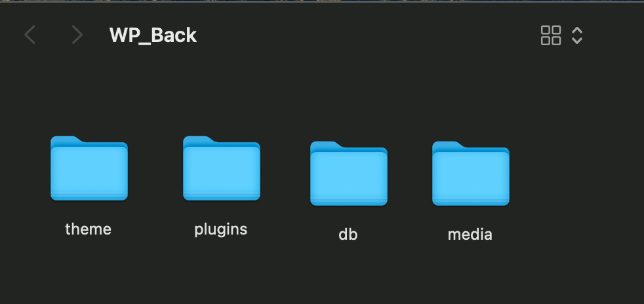
Task: Focus the background window strip at top edge
Action: [322, 1]
